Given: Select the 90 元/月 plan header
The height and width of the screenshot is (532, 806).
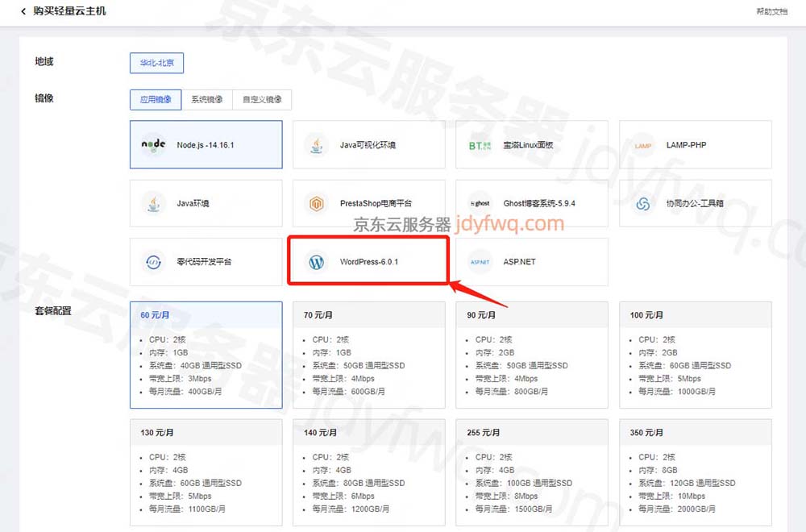Looking at the screenshot, I should click(x=532, y=315).
